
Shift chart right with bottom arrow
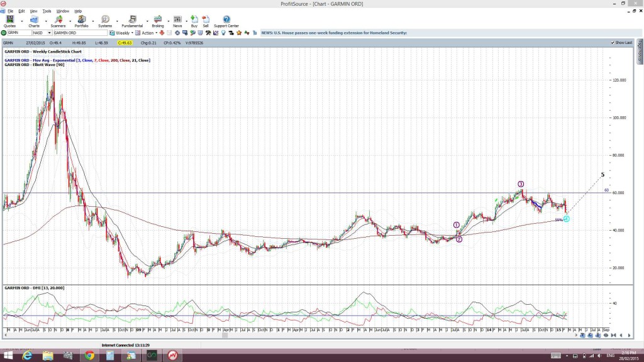click(629, 336)
